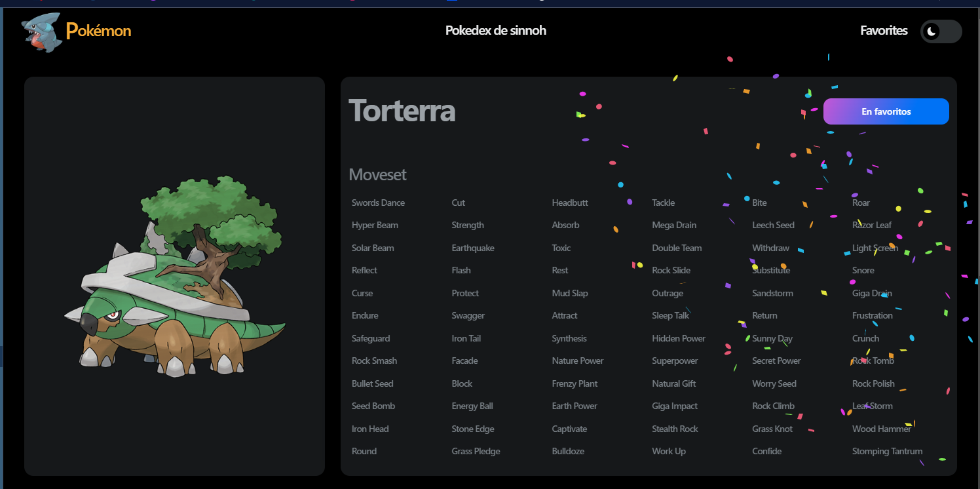
Task: Select the Withdraw move
Action: [x=771, y=248]
